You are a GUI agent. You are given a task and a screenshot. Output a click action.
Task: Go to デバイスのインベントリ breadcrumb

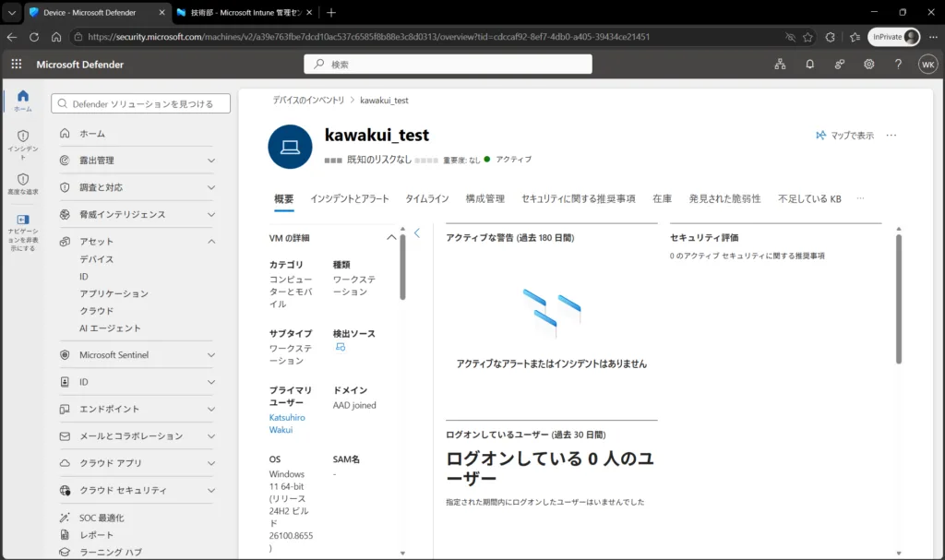[308, 100]
